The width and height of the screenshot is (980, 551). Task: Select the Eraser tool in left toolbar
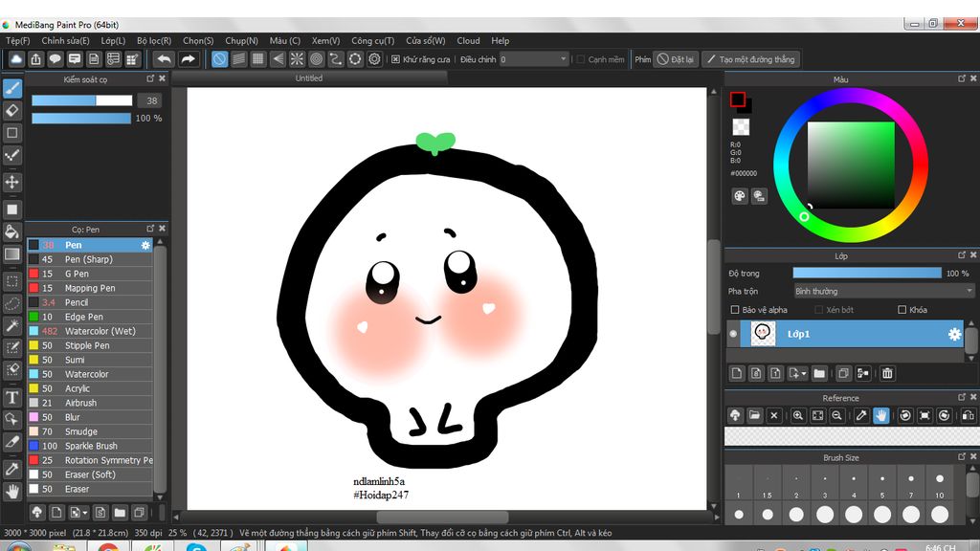(x=12, y=111)
